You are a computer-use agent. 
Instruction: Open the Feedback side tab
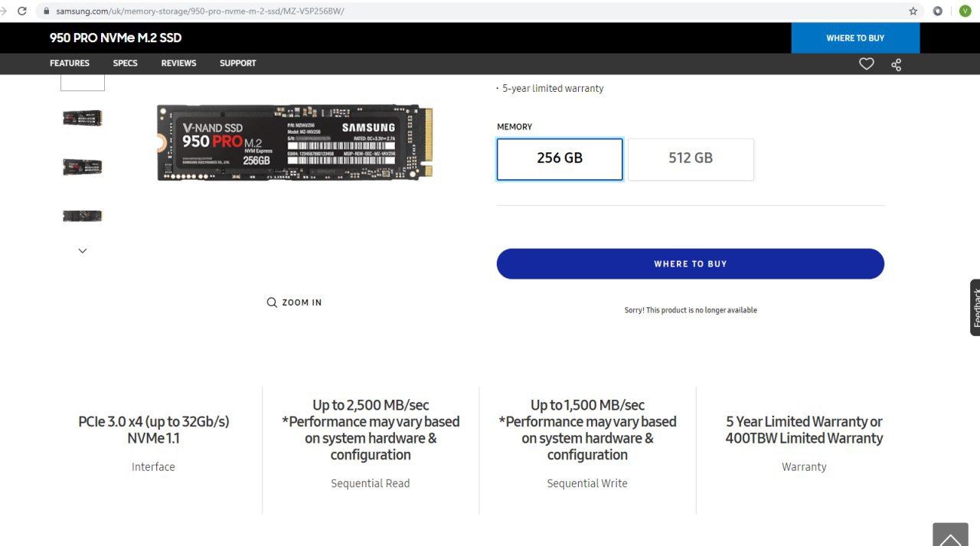click(975, 307)
